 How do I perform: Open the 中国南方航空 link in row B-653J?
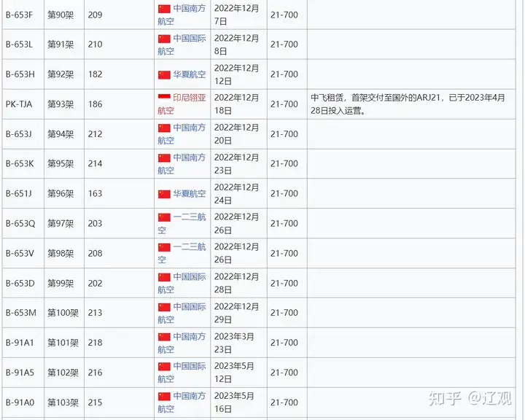click(x=182, y=134)
